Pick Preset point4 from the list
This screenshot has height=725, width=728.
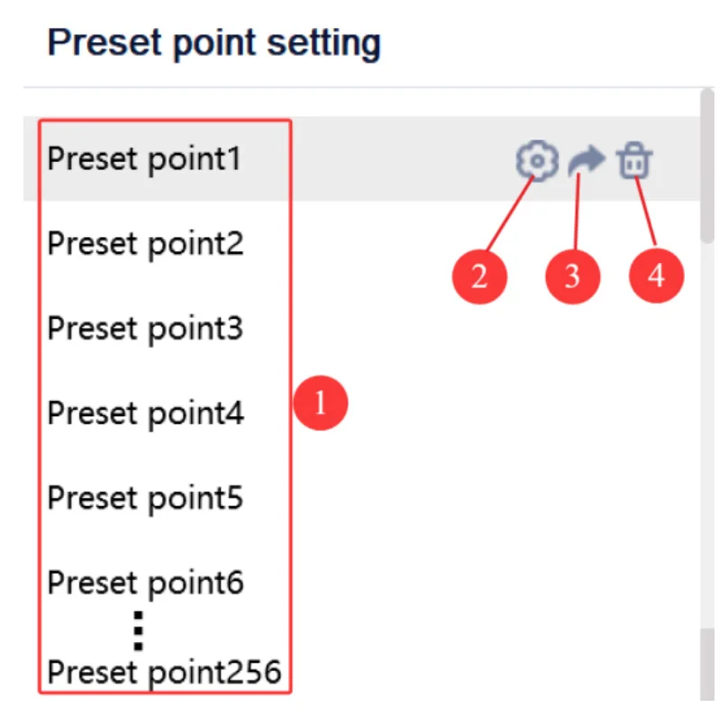coord(145,413)
